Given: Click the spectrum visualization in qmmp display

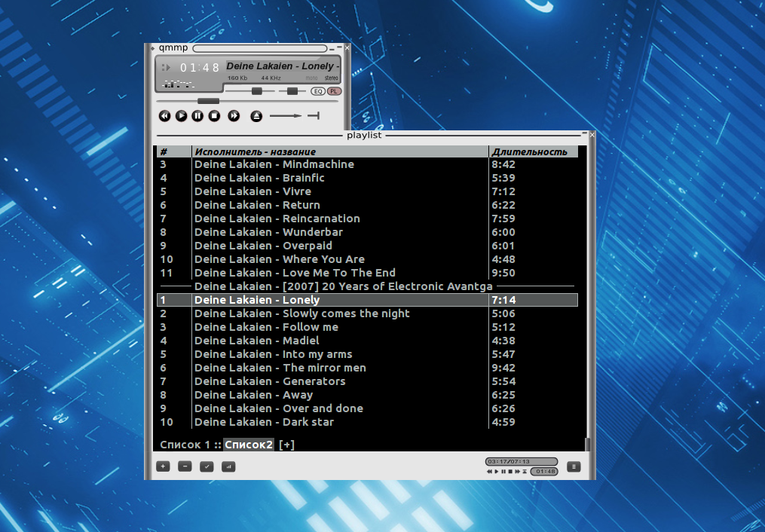Looking at the screenshot, I should click(x=178, y=84).
